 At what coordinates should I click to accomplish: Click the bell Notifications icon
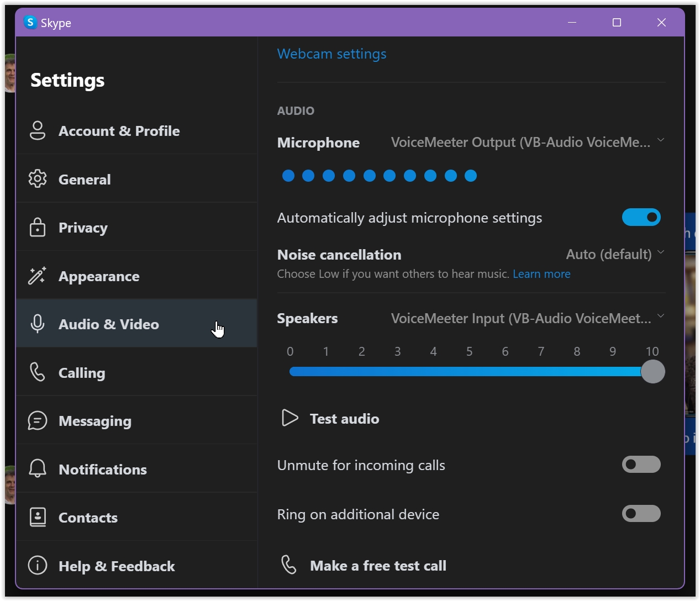[x=38, y=469]
